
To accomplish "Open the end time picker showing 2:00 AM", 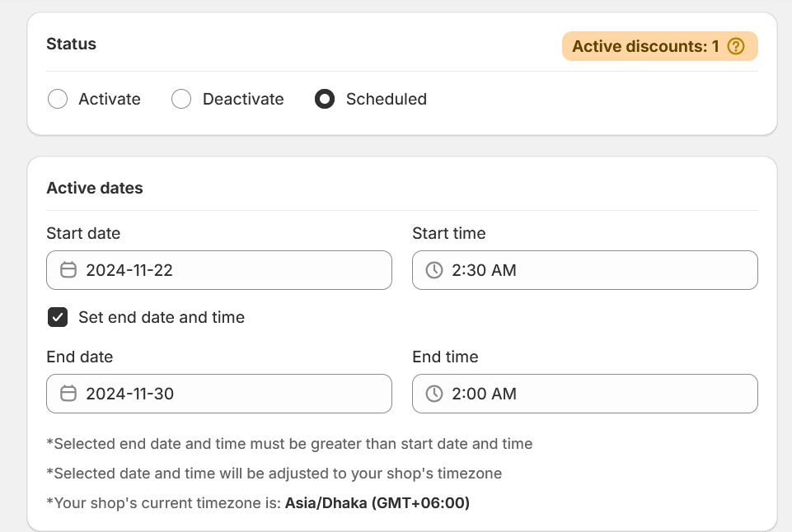I will coord(584,394).
